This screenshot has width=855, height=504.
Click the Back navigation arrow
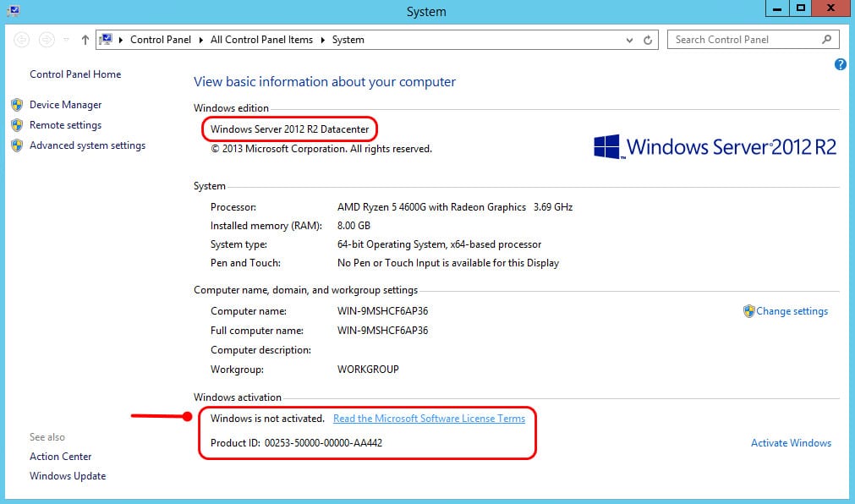click(22, 40)
